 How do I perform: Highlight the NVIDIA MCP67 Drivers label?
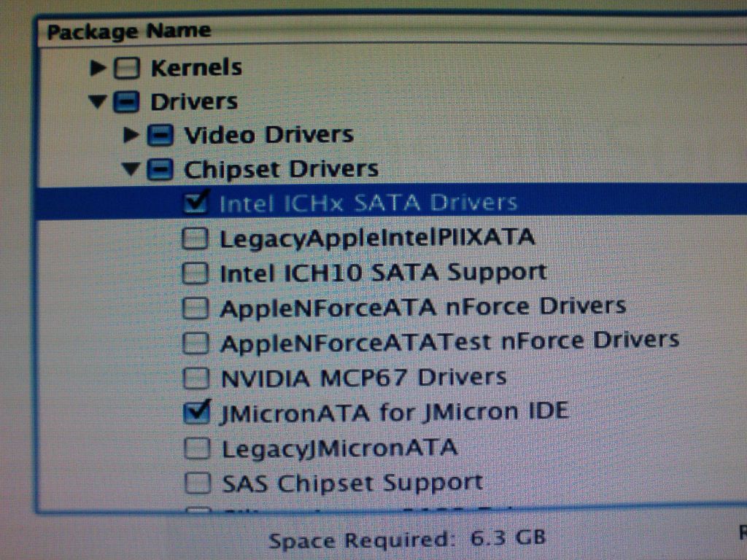[x=363, y=378]
